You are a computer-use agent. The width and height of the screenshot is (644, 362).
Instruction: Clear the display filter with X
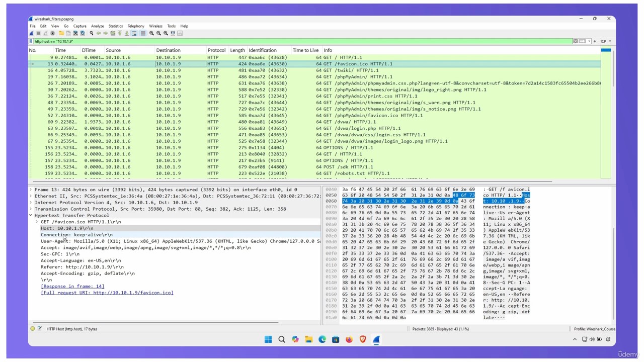point(576,41)
